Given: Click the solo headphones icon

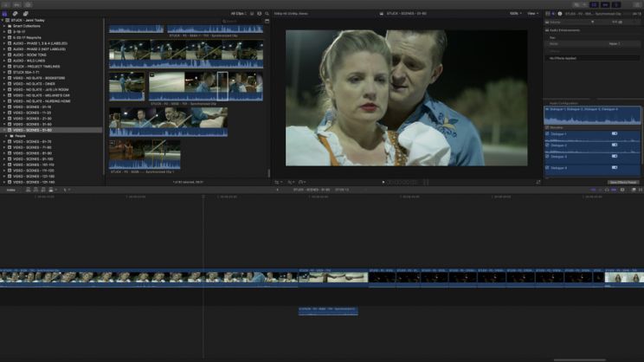Looking at the screenshot, I should point(607,190).
